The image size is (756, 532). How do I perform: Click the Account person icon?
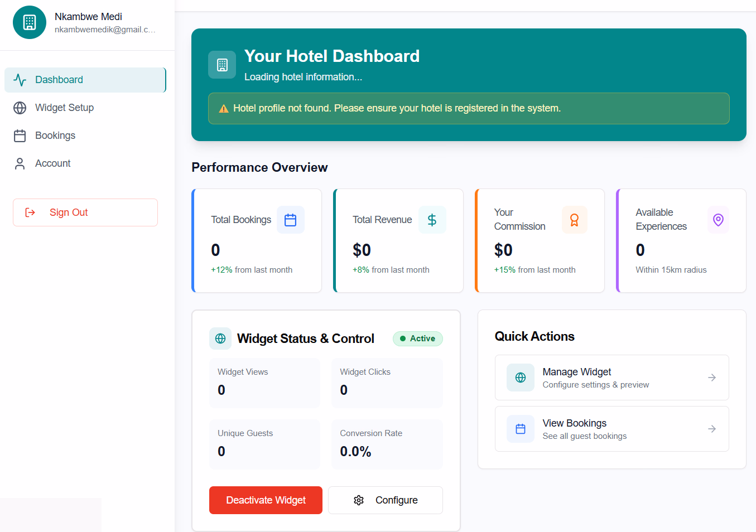[20, 163]
